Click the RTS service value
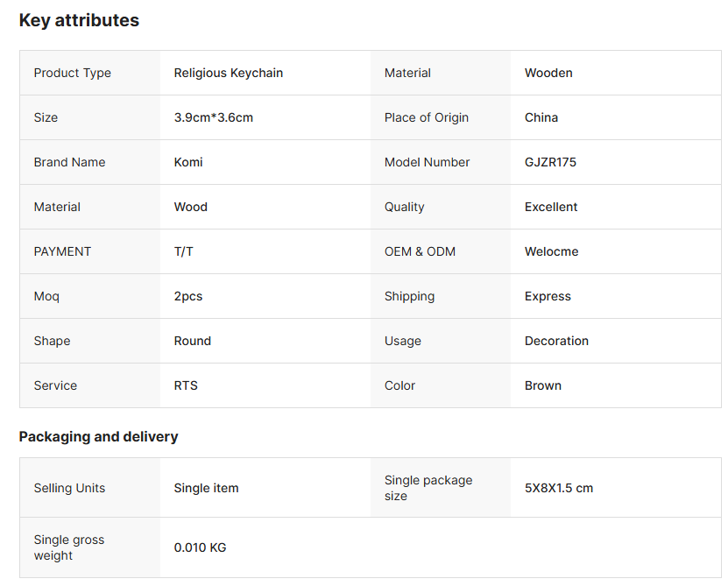This screenshot has width=728, height=586. 186,385
